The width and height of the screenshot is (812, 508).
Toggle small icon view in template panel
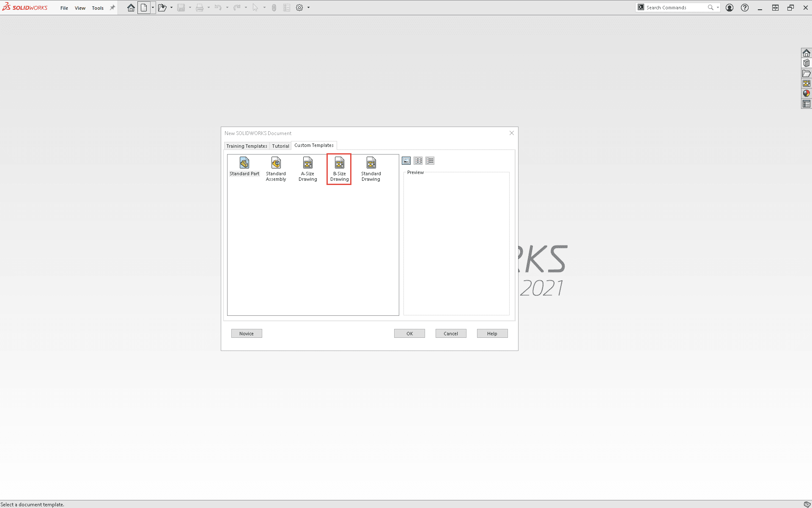coord(418,160)
